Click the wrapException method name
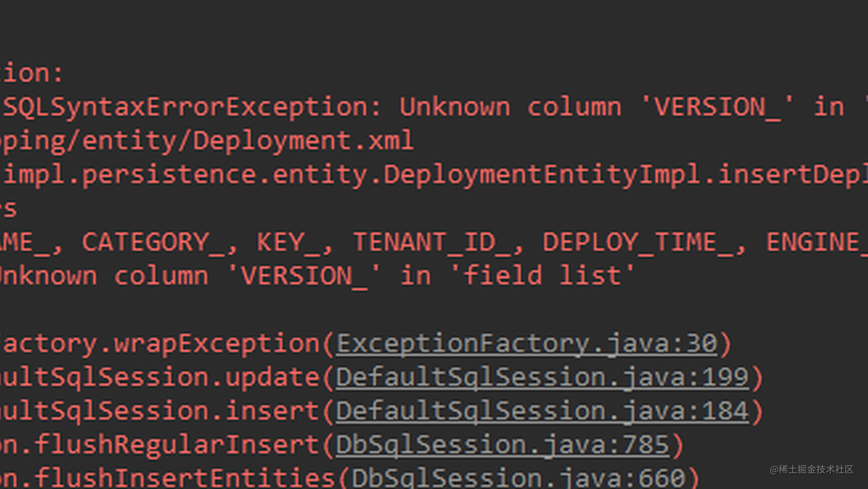The image size is (868, 489). coord(217,344)
